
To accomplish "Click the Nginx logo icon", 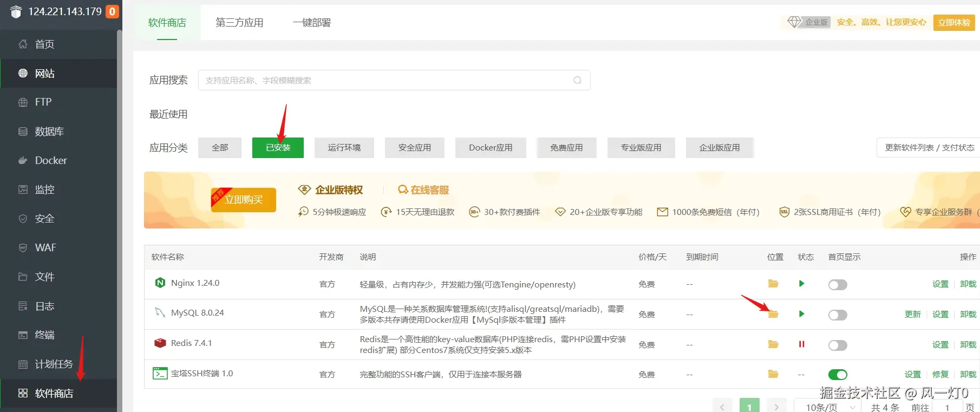I will coord(160,283).
